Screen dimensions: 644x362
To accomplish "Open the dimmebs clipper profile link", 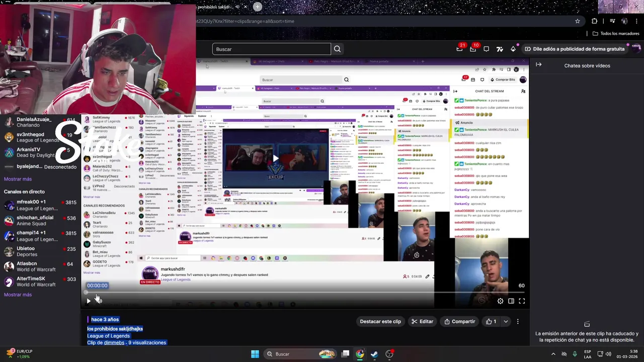I will tap(114, 342).
